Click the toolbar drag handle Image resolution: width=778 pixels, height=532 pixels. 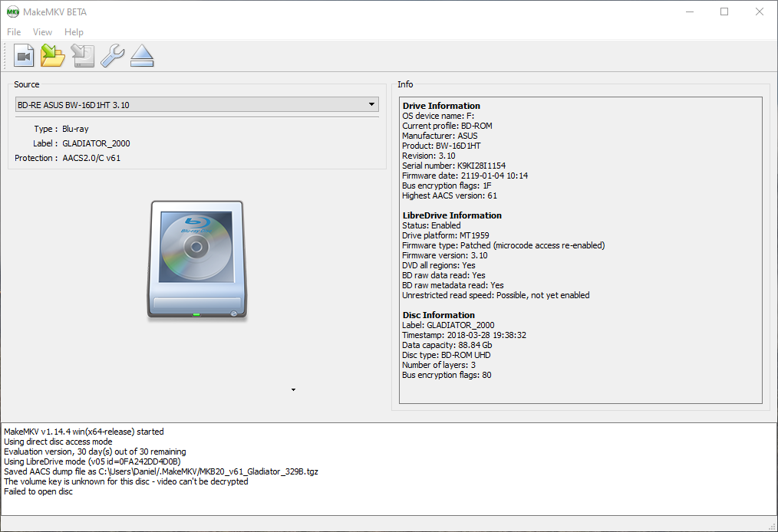(5, 55)
